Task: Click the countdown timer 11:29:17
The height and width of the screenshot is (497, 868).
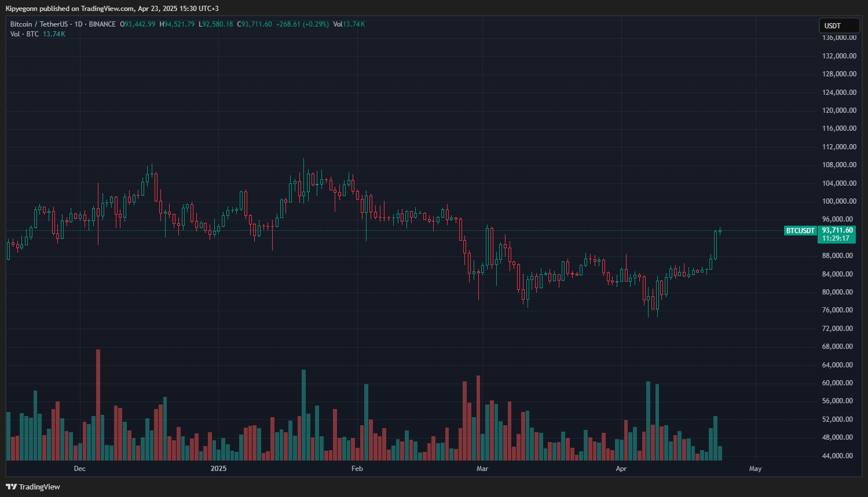Action: coord(836,238)
